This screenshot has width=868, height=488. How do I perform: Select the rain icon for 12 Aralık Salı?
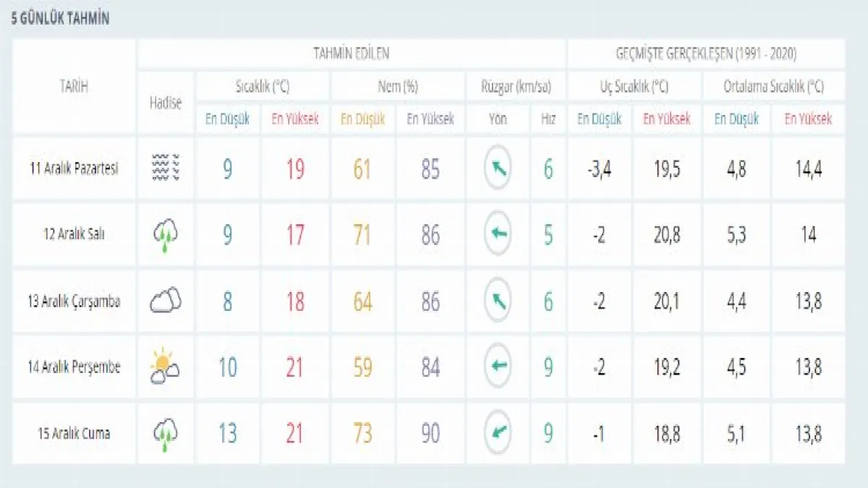click(x=166, y=235)
